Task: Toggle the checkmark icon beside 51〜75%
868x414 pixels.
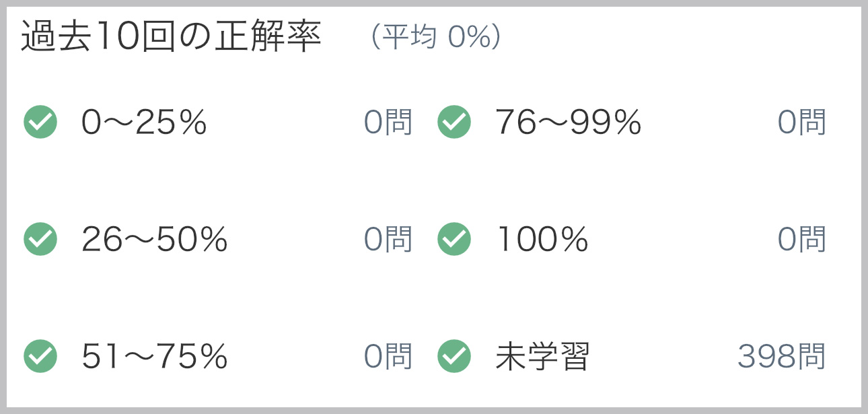Action: tap(40, 357)
